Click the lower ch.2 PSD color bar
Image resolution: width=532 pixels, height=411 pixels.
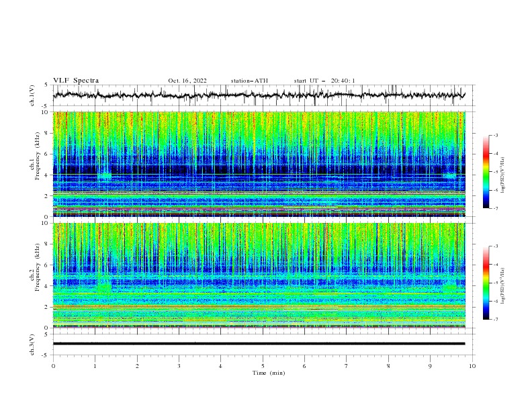(x=486, y=283)
